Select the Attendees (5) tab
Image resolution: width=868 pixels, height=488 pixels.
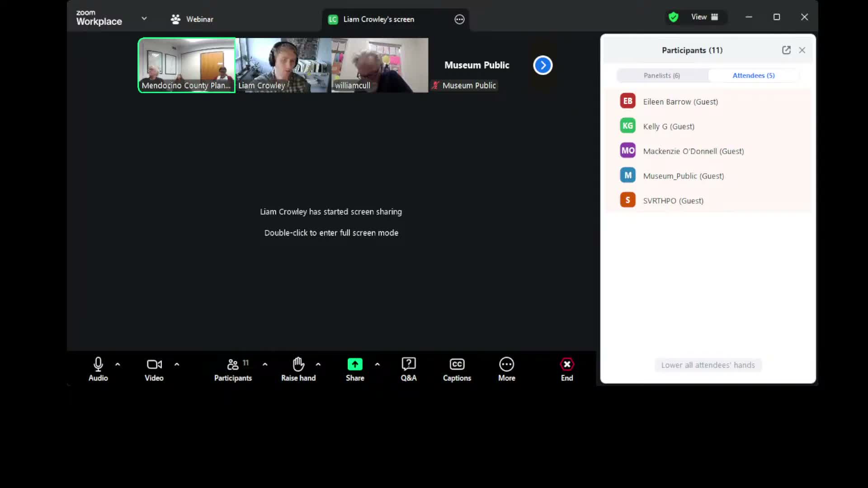[753, 75]
